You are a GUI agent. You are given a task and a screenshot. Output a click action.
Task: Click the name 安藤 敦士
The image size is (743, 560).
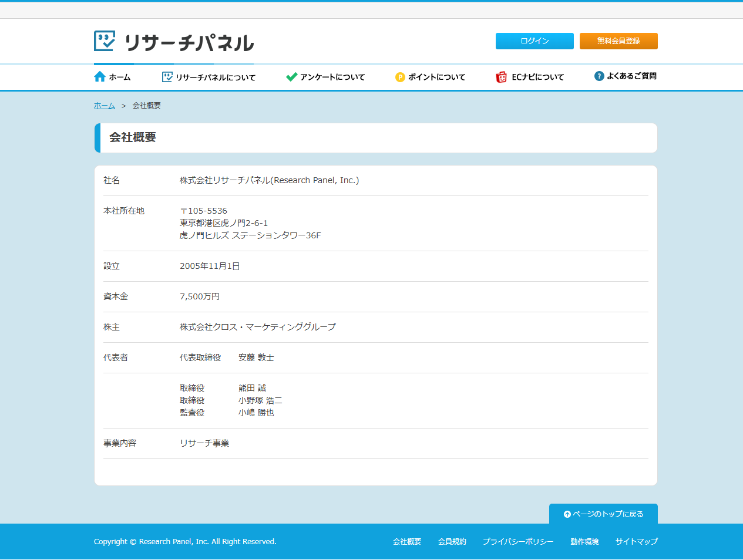tap(256, 357)
